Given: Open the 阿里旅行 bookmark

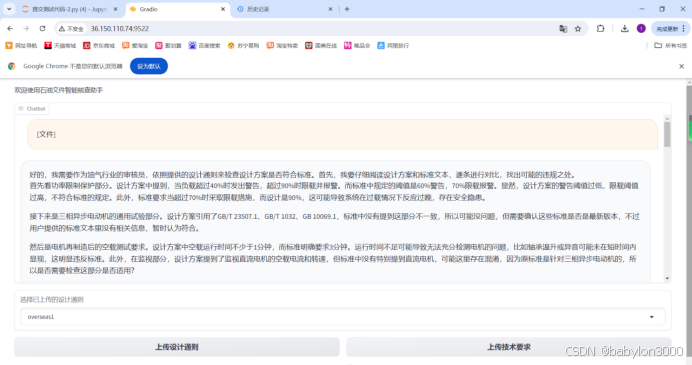Looking at the screenshot, I should click(x=393, y=45).
